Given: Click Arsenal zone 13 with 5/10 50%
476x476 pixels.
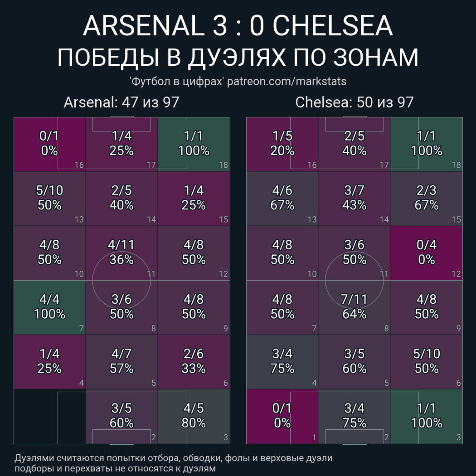Looking at the screenshot, I should click(50, 199).
